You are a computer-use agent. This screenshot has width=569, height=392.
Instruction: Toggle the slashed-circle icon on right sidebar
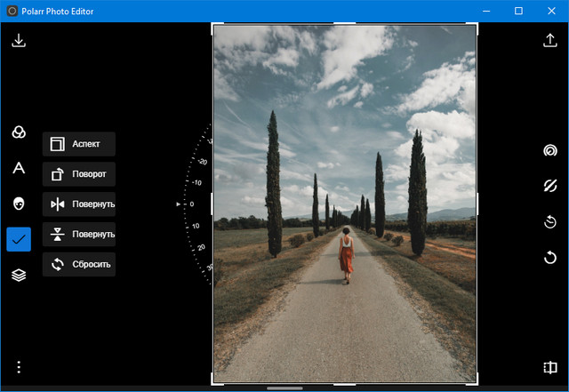coord(549,186)
